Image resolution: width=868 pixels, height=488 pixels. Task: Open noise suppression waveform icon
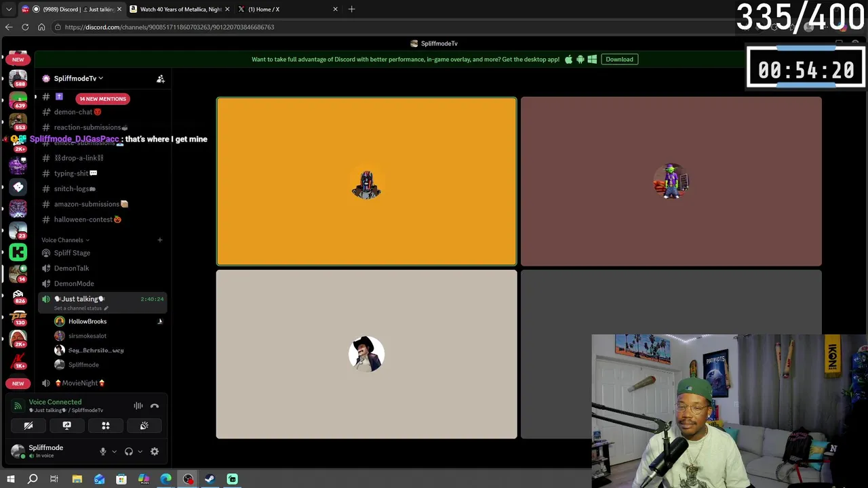click(x=138, y=406)
